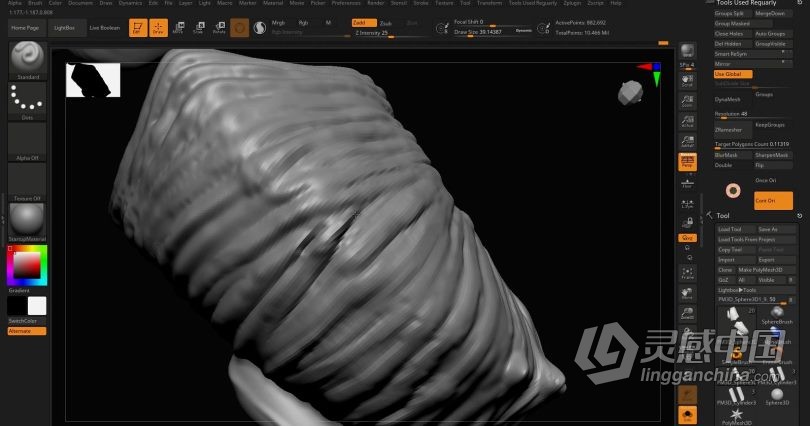Click the BPR render button

[x=687, y=51]
